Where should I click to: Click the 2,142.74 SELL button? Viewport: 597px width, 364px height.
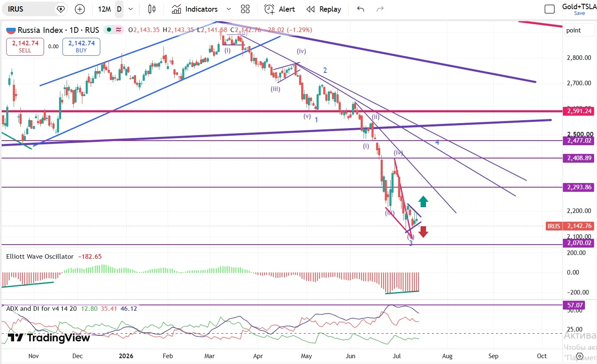[x=25, y=47]
